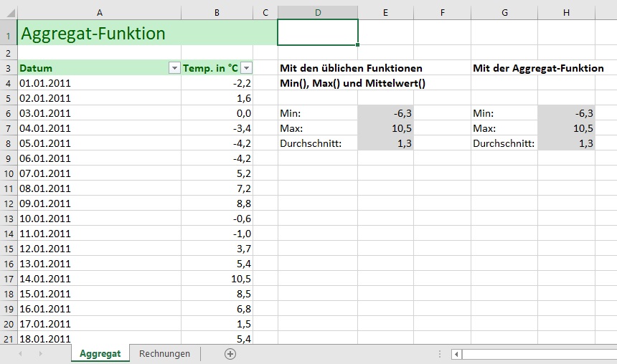Image resolution: width=617 pixels, height=364 pixels.
Task: Select the Aggregat sheet tab
Action: tap(100, 354)
